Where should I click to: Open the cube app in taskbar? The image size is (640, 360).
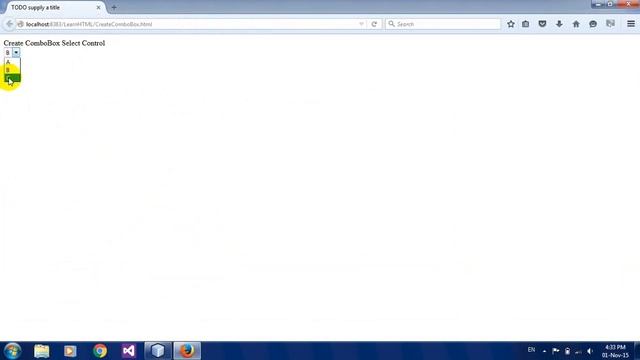(158, 351)
